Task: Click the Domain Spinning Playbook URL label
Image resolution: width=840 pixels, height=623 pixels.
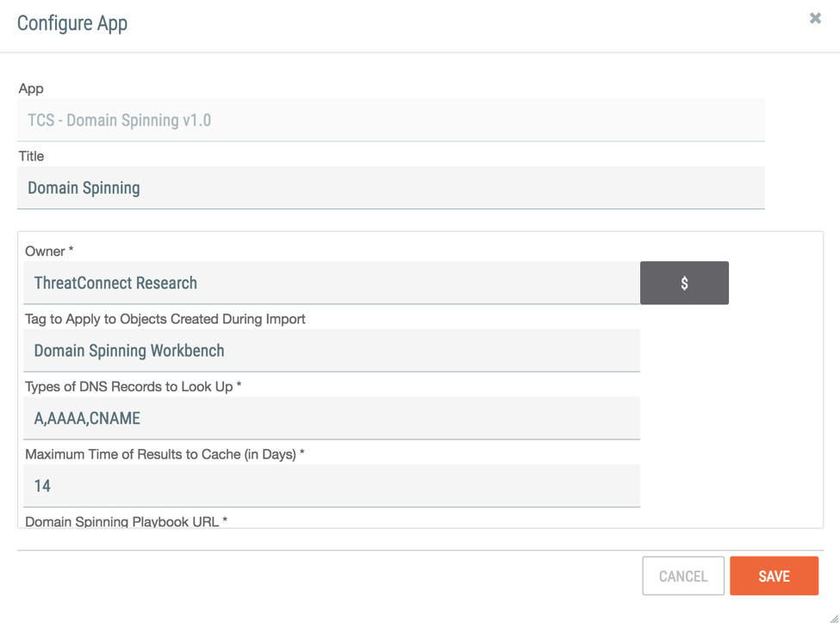Action: click(x=127, y=521)
